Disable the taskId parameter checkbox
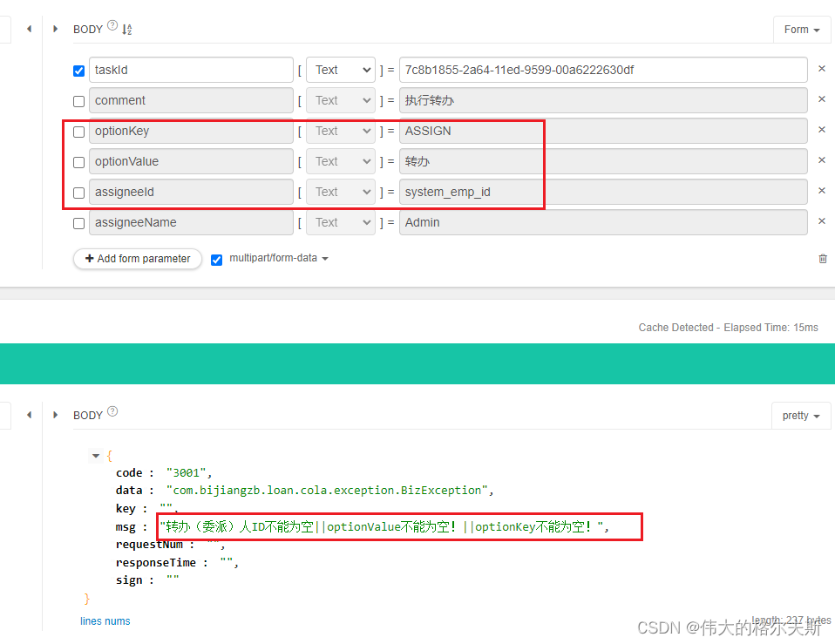 [78, 71]
